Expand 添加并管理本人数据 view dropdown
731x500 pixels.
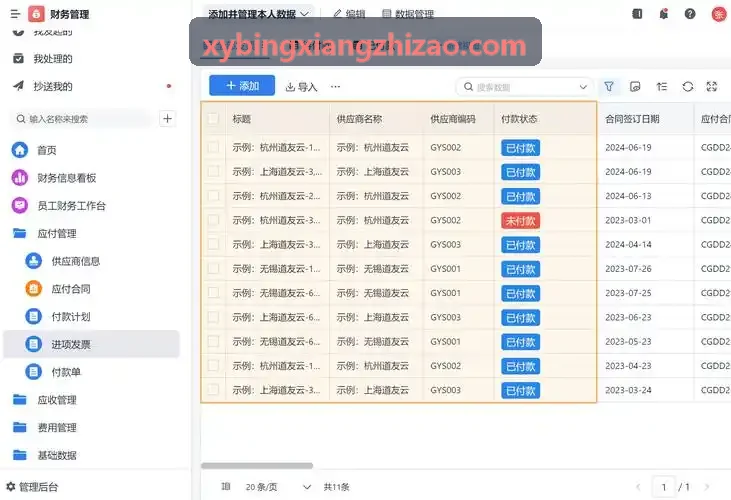(258, 14)
